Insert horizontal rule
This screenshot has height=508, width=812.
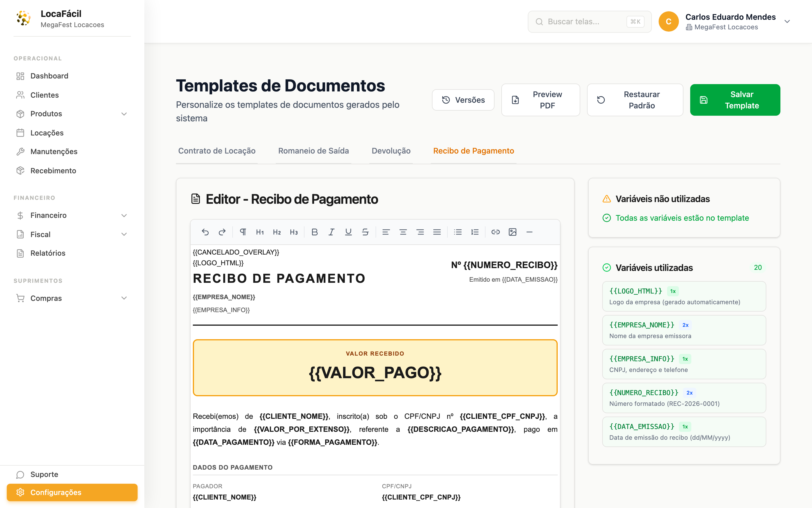click(529, 232)
